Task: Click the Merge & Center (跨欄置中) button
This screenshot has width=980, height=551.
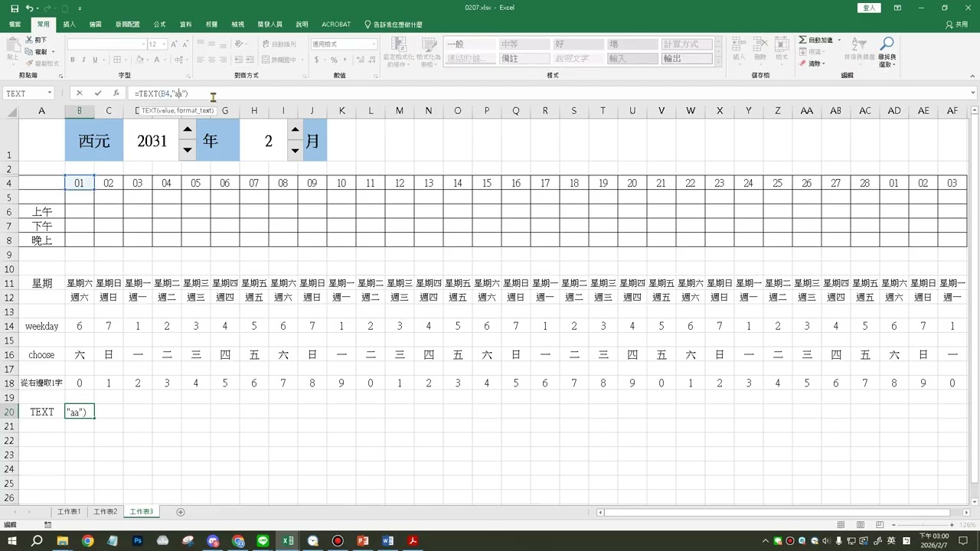Action: coord(281,60)
